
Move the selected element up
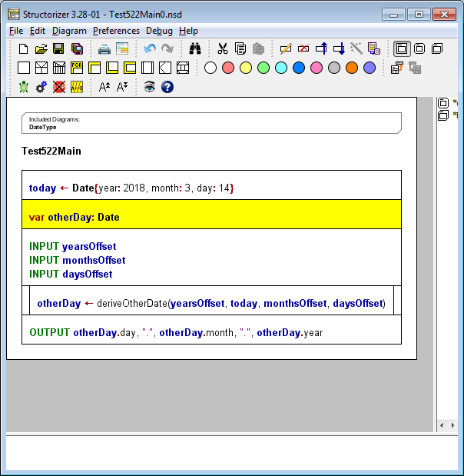point(321,49)
